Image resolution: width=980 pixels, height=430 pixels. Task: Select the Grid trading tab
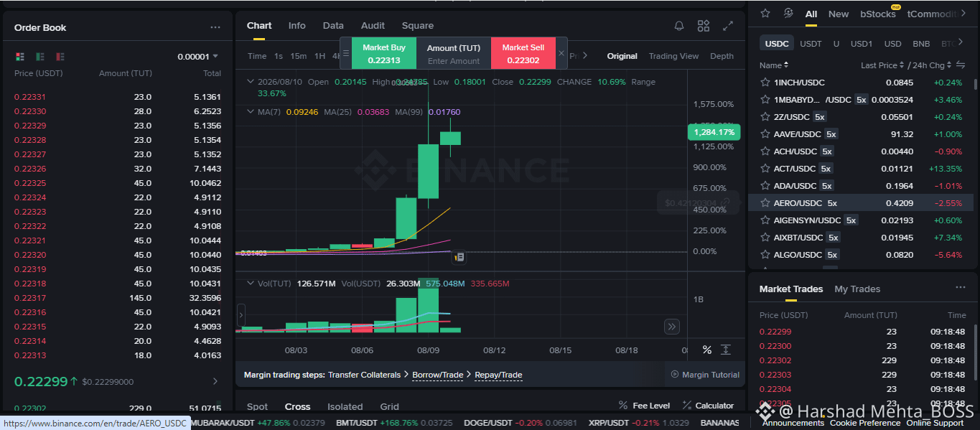[x=389, y=406]
